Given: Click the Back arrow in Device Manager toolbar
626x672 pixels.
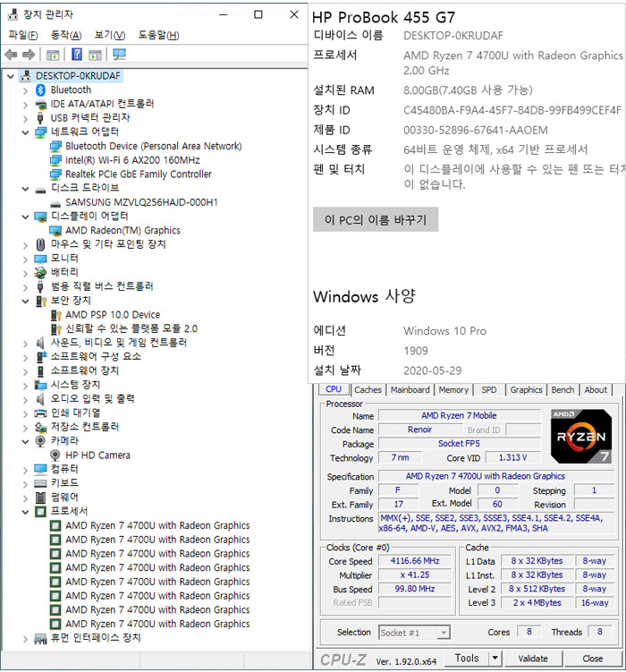Looking at the screenshot, I should [x=11, y=55].
